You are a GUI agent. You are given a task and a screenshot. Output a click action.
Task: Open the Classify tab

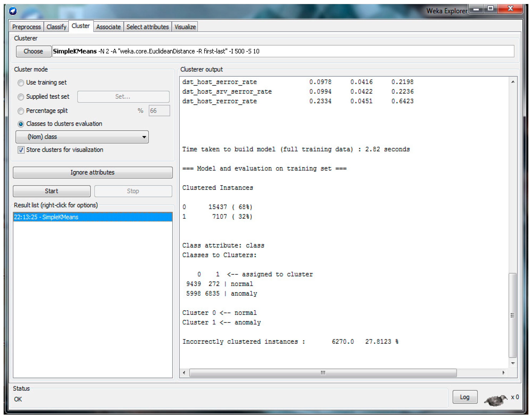pos(56,27)
